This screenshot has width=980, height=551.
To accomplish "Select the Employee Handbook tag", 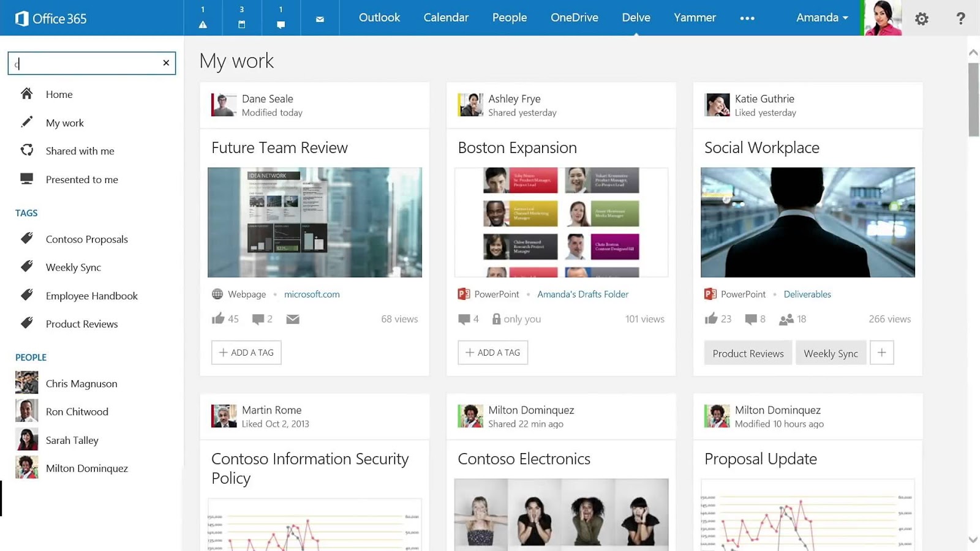I will [91, 296].
